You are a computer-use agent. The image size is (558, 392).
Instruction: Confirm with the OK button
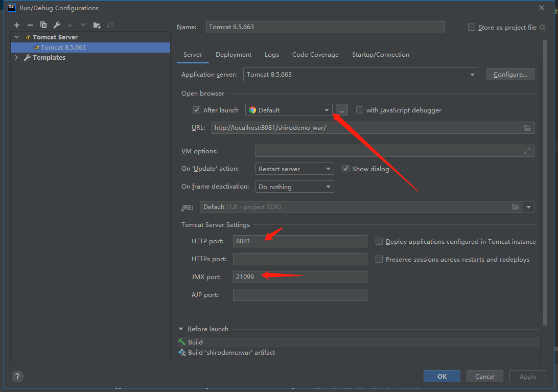coord(442,376)
